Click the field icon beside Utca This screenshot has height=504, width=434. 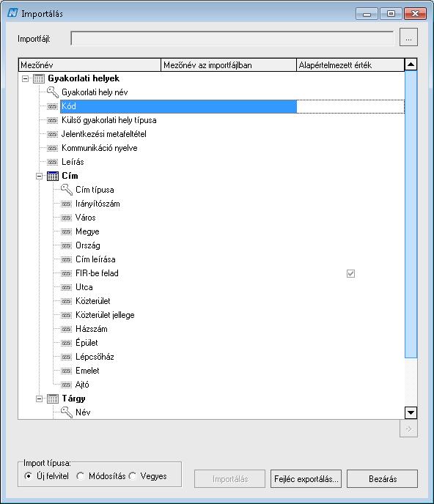[x=66, y=287]
